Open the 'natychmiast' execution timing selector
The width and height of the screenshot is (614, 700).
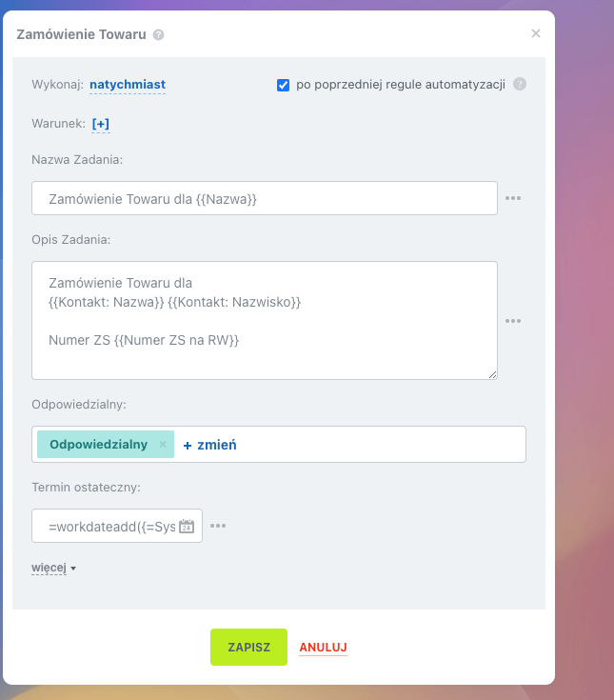128,85
